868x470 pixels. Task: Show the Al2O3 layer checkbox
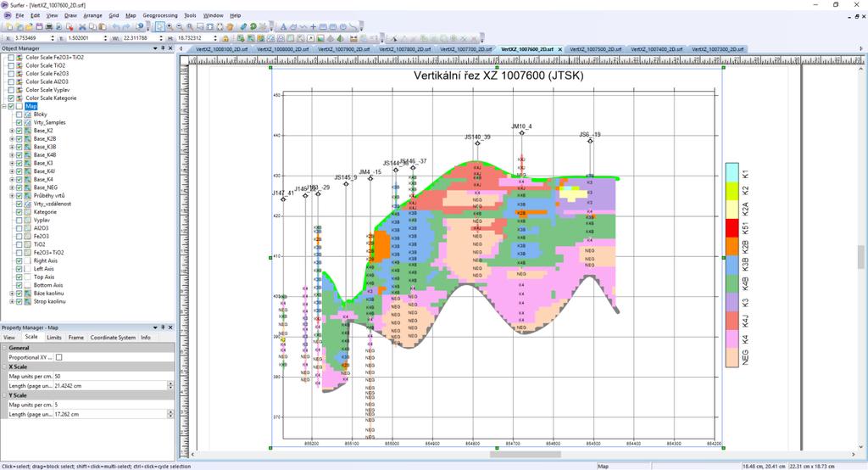tap(19, 228)
